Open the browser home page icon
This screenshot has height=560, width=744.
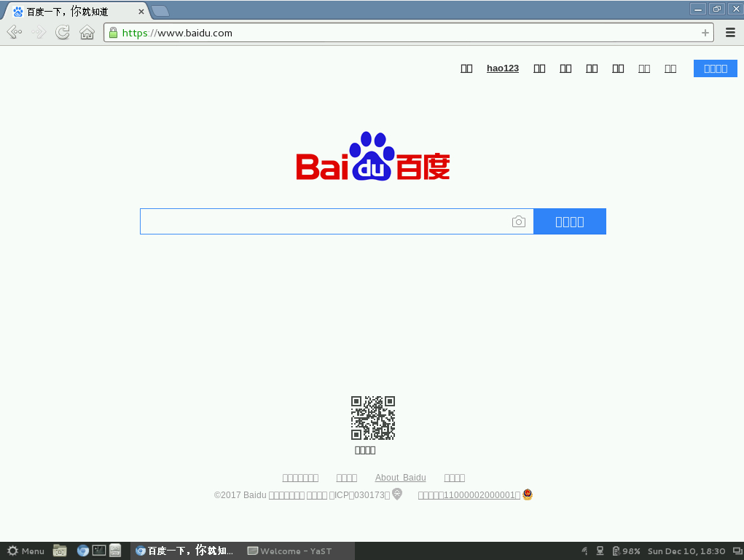87,32
